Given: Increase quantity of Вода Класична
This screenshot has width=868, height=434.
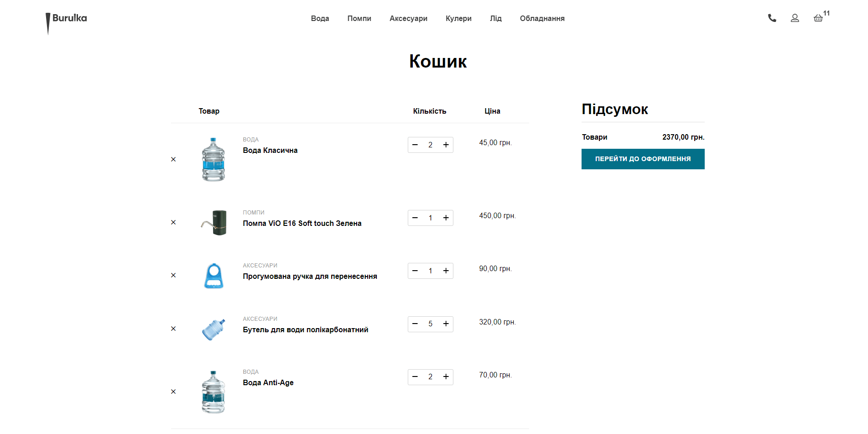Looking at the screenshot, I should (x=446, y=145).
